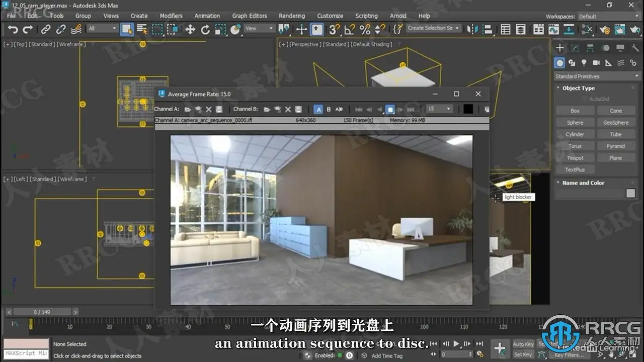
Task: Open the selection filter All dropdown
Action: click(103, 29)
